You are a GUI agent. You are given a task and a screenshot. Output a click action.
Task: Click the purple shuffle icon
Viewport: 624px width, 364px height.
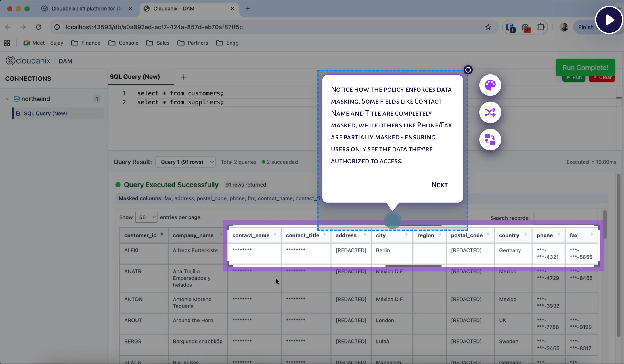pyautogui.click(x=490, y=112)
